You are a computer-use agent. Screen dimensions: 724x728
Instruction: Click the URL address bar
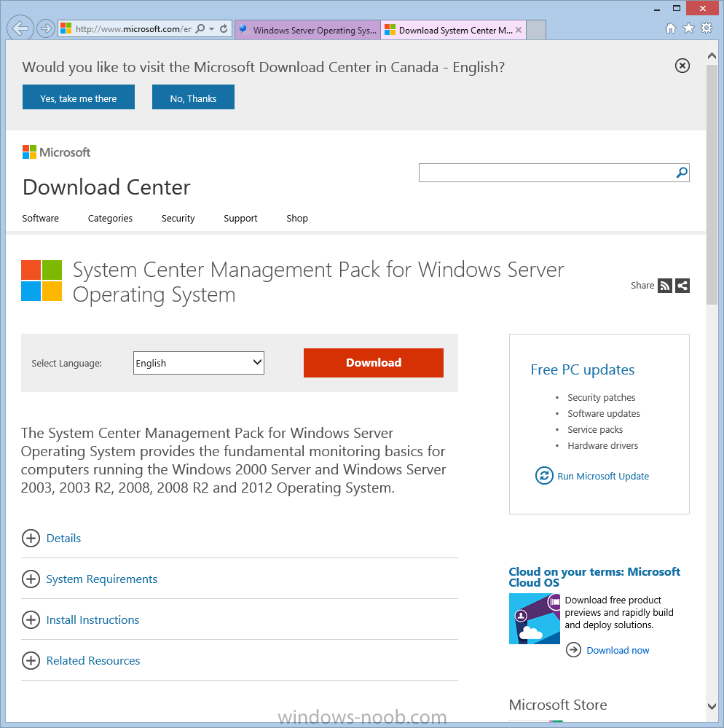pos(133,29)
